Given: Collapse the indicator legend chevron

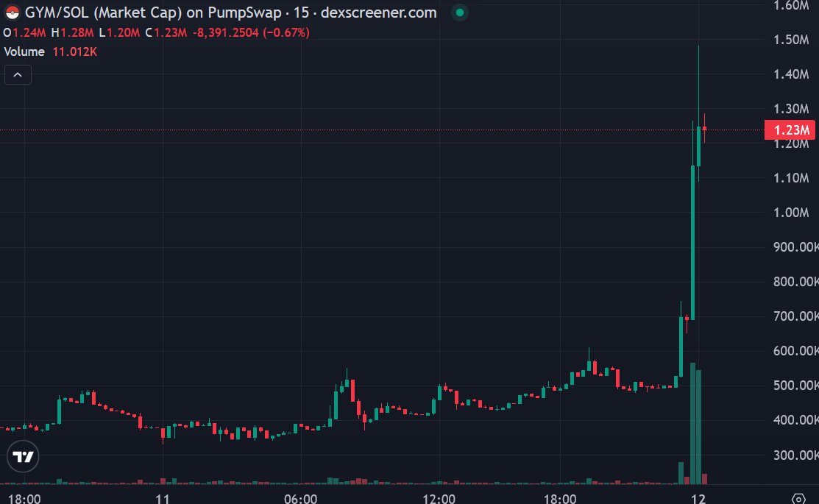Looking at the screenshot, I should pos(18,75).
